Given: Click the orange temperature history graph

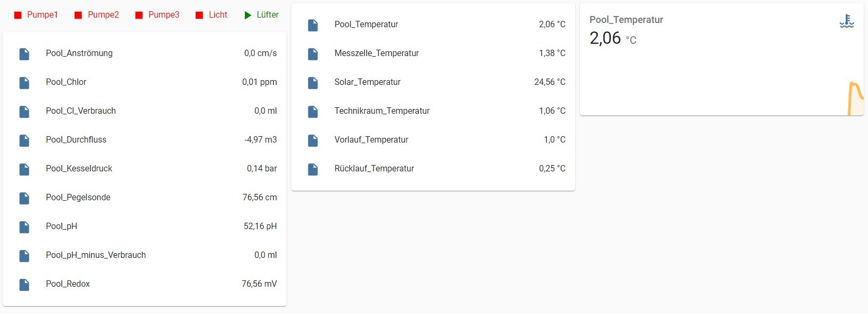Looking at the screenshot, I should pyautogui.click(x=855, y=99).
